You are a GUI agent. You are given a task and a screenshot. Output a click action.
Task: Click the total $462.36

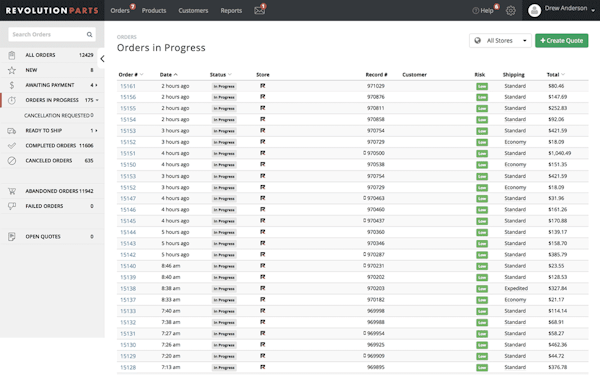558,345
